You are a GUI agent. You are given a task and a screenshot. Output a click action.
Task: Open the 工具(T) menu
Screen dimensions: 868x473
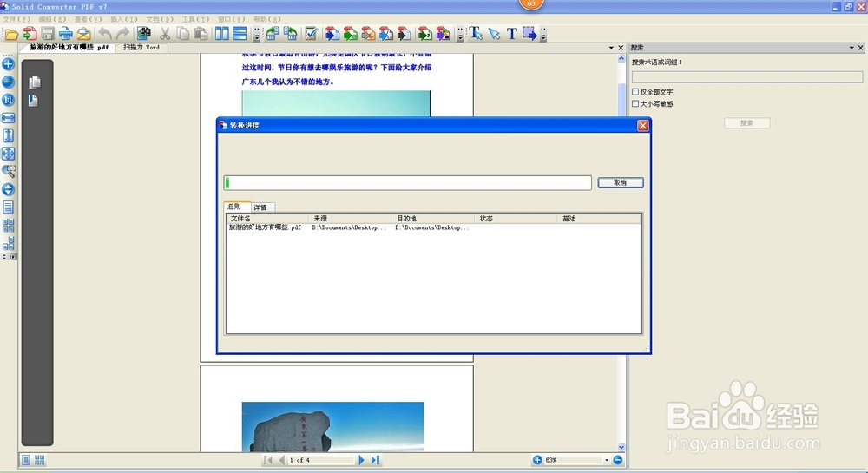click(x=196, y=19)
